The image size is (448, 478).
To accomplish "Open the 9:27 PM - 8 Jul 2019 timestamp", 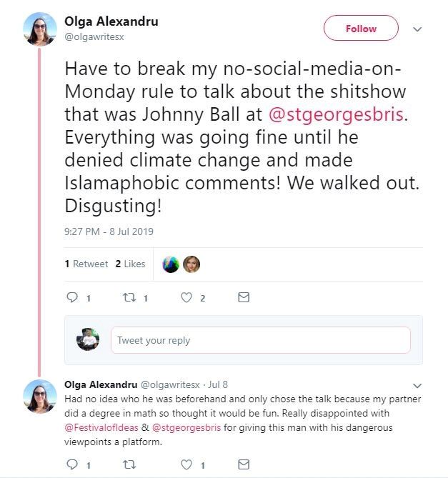I will (109, 231).
